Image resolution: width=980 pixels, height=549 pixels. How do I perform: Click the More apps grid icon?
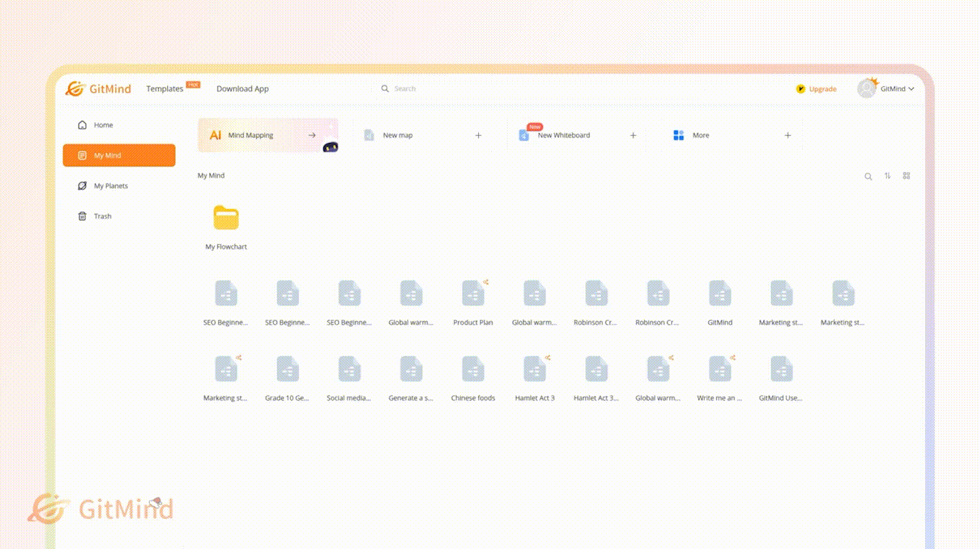point(679,135)
